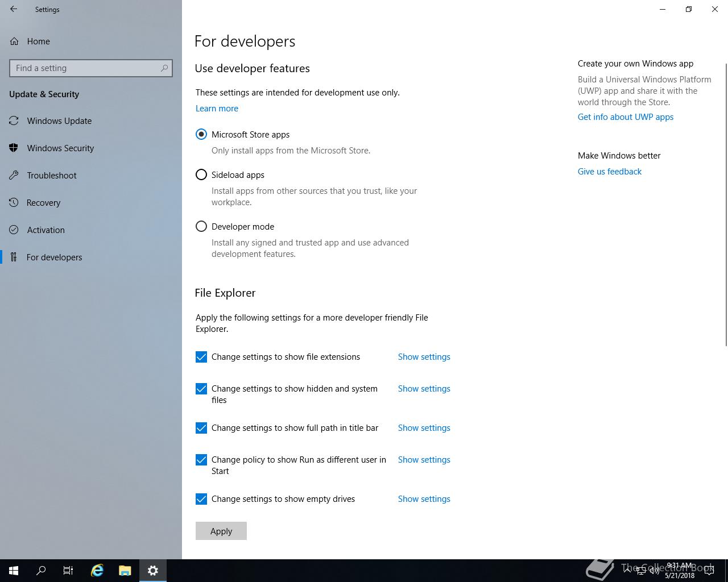
Task: Open the Home settings page
Action: pyautogui.click(x=38, y=41)
